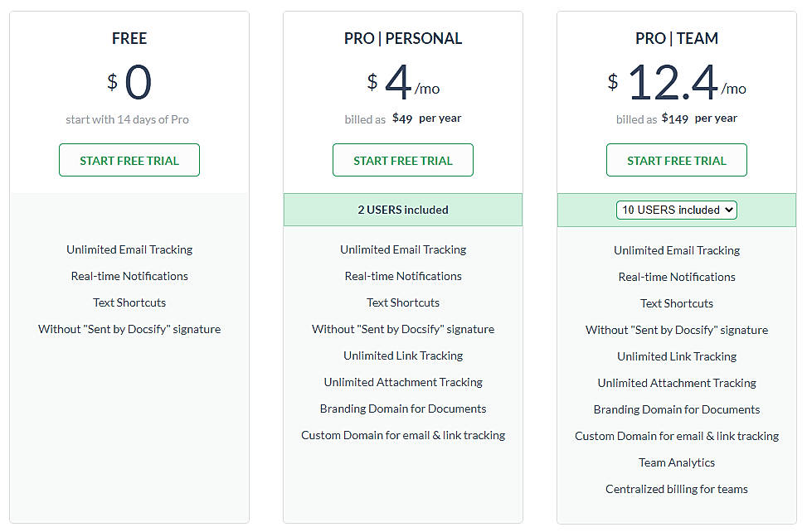This screenshot has width=807, height=532.
Task: Click Unlimited Link Tracking in PRO PERSONAL
Action: click(x=402, y=355)
